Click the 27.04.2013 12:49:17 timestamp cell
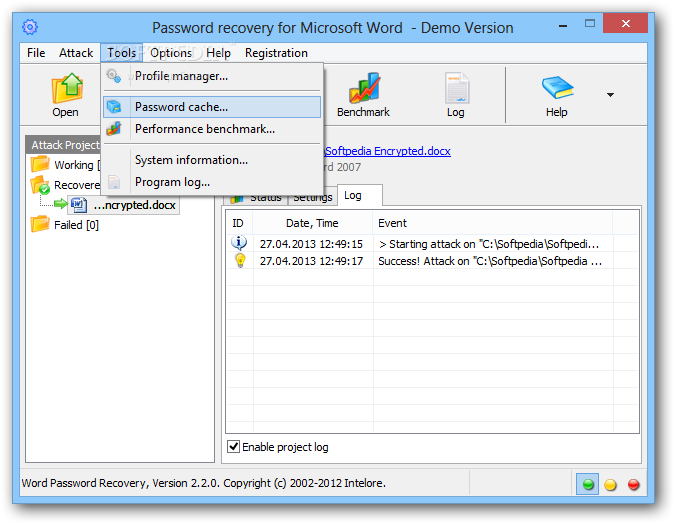The image size is (675, 524). coord(311,261)
